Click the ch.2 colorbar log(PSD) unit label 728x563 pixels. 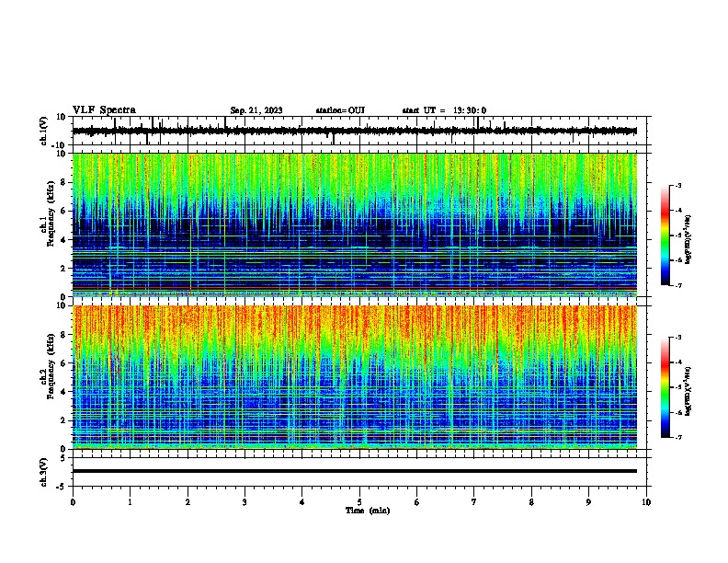click(x=688, y=392)
